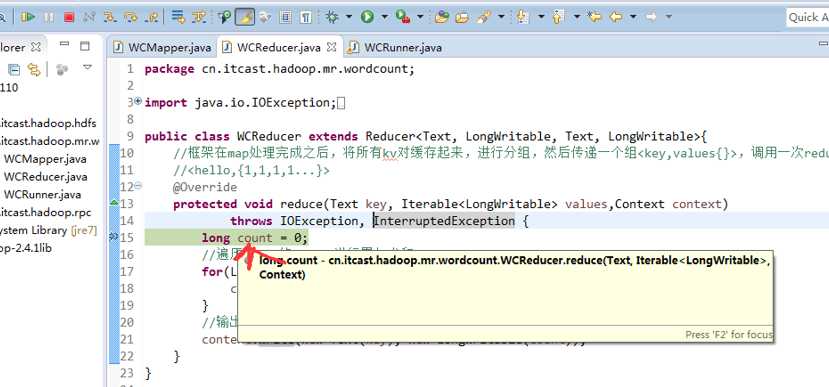Click the Drop to Frame icon
This screenshot has width=829, height=387.
pyautogui.click(x=178, y=17)
